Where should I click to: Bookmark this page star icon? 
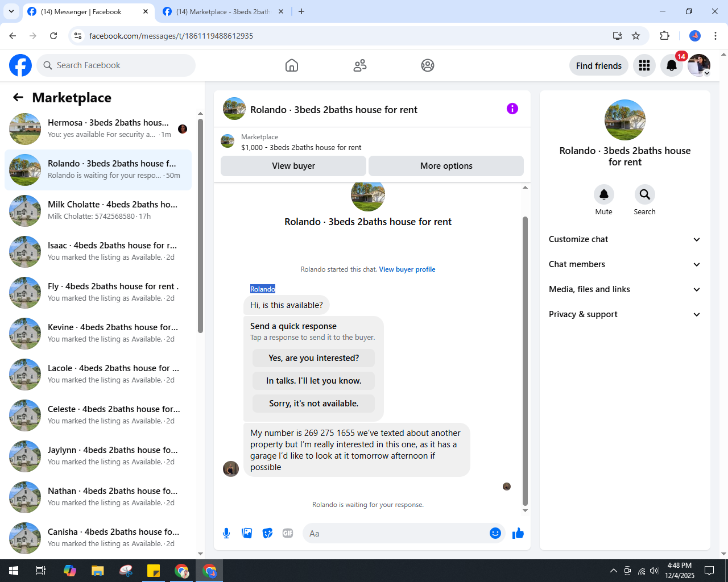click(x=636, y=36)
